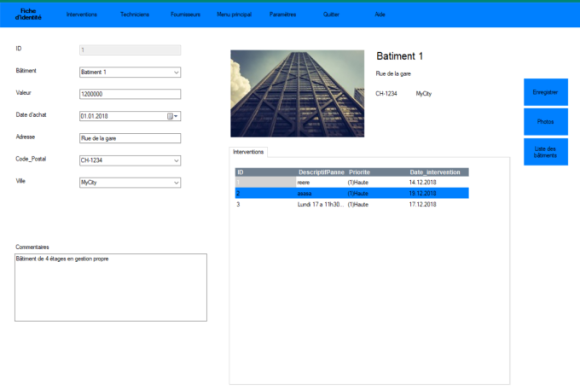Click the 'Batiment 1' heading text
Viewport: 580px width, 390px height.
pyautogui.click(x=399, y=56)
